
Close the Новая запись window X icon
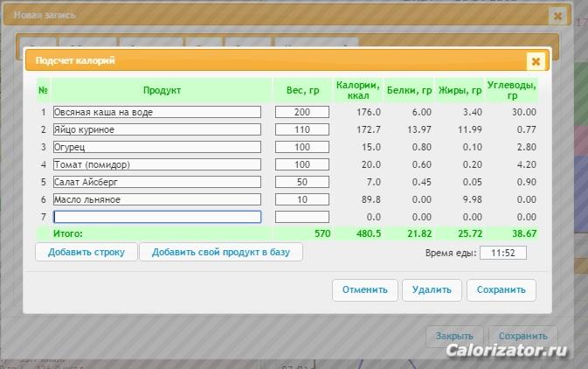coord(557,16)
